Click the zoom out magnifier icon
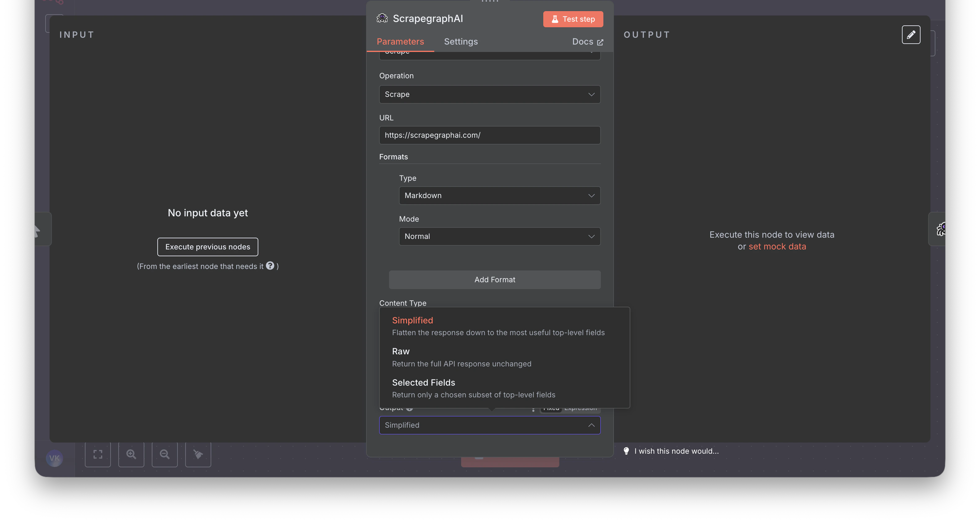This screenshot has width=980, height=523. coord(165,454)
